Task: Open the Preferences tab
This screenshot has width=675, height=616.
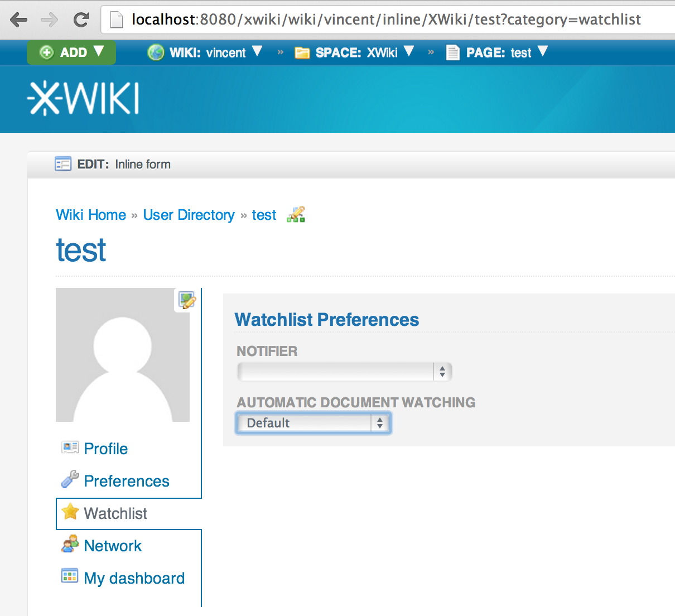Action: [127, 481]
